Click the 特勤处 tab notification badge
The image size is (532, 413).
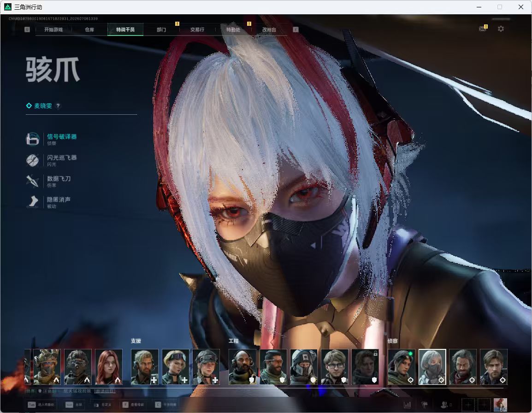[x=249, y=24]
